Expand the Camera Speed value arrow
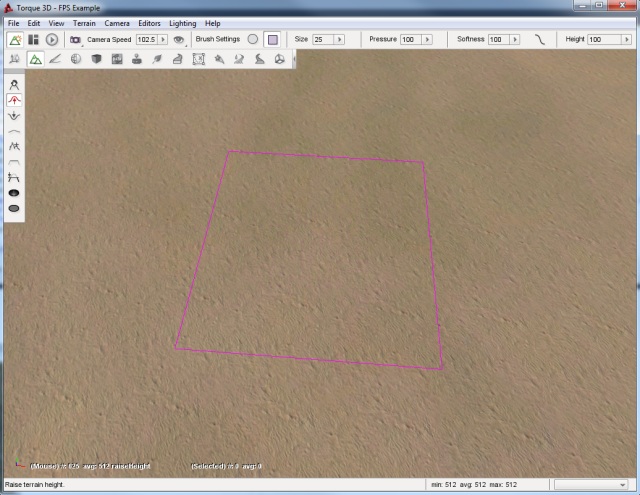 [163, 39]
